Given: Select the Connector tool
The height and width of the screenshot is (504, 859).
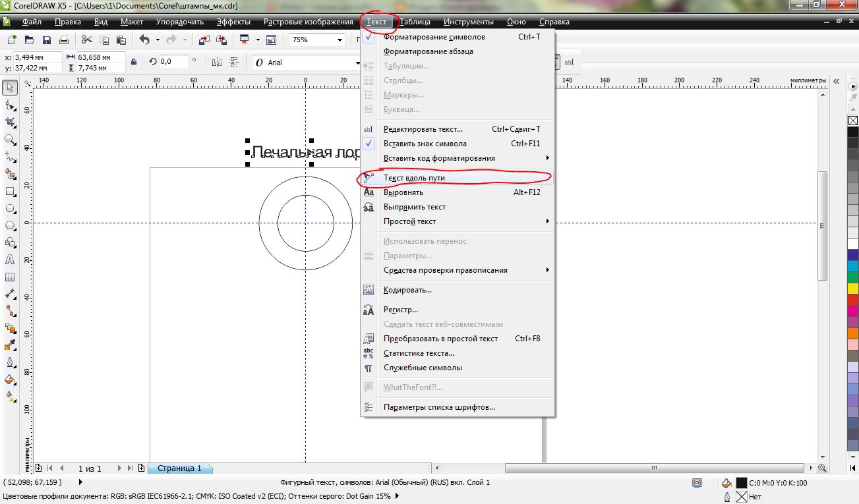Looking at the screenshot, I should point(10,311).
